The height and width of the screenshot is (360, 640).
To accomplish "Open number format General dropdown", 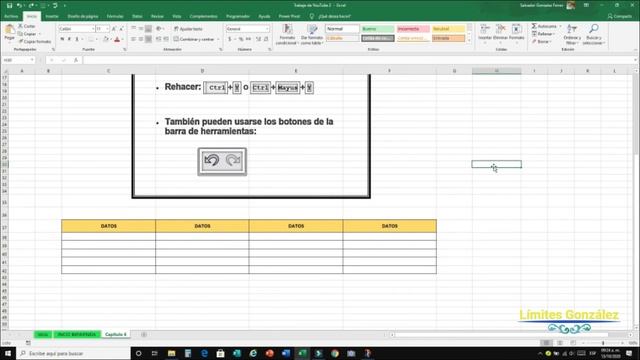I will [267, 29].
